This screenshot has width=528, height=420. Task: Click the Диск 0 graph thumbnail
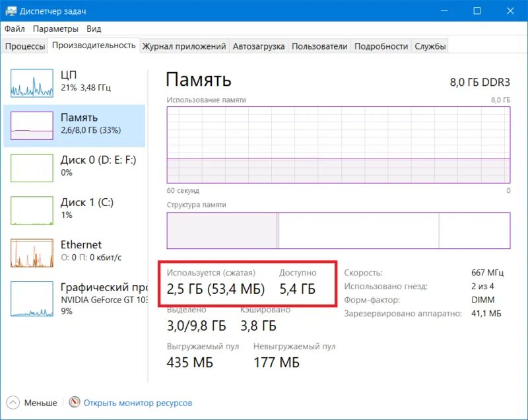(x=32, y=168)
